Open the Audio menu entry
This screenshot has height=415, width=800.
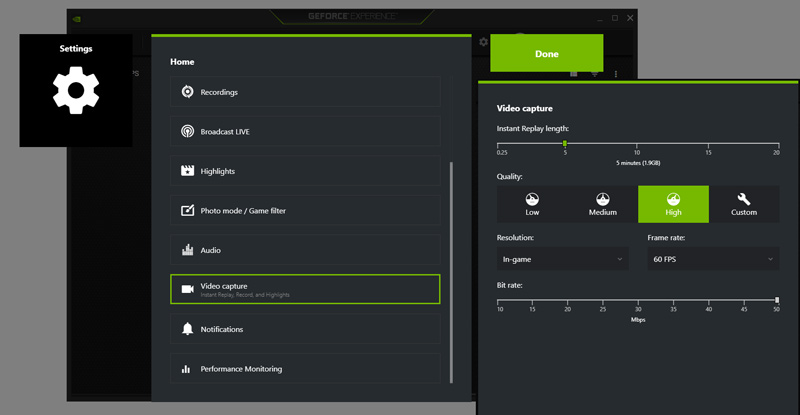coord(305,250)
